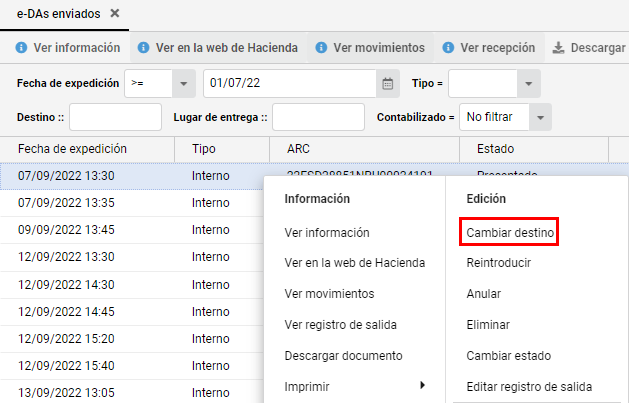Select row dated 09/09/2022 13:45
629x403 pixels.
pyautogui.click(x=132, y=230)
